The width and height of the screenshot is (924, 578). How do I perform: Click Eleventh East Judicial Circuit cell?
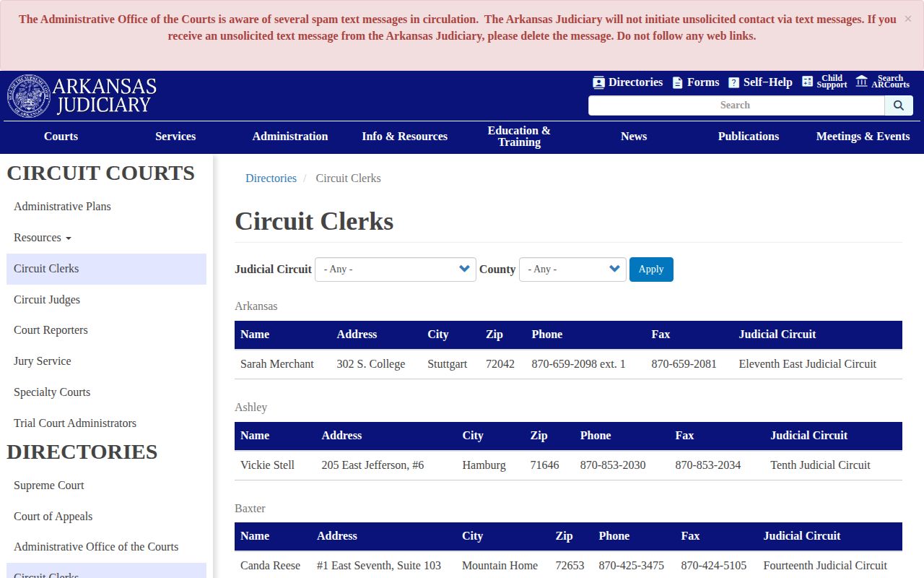tap(808, 364)
